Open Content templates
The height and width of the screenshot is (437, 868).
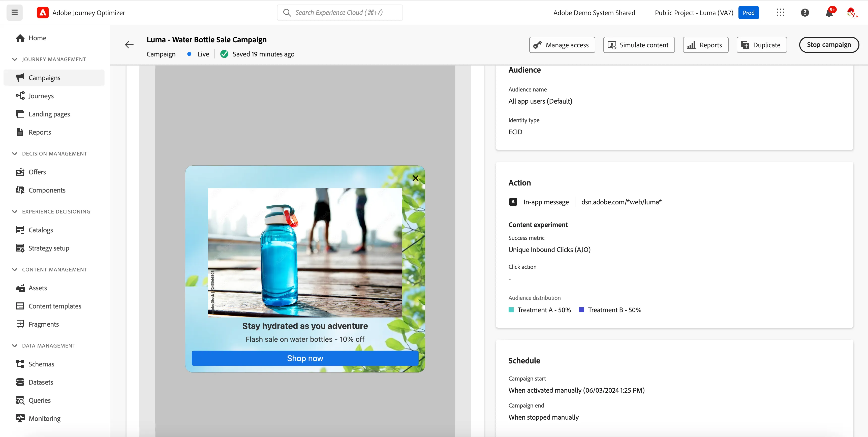point(54,306)
